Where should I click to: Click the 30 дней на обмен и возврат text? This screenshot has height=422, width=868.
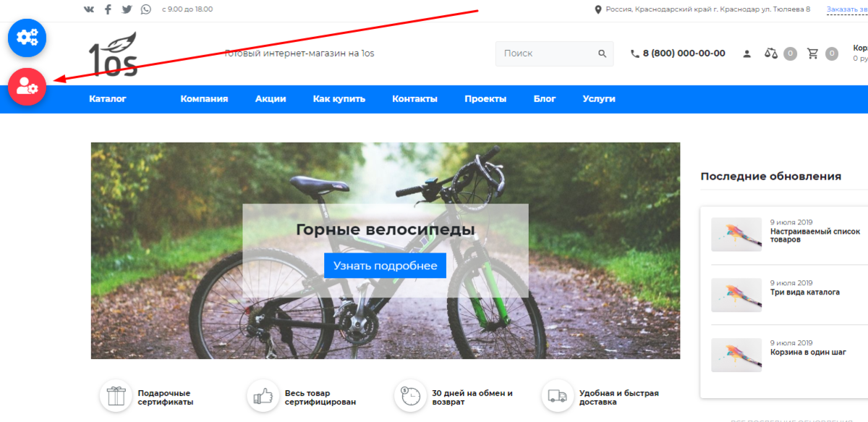(x=472, y=397)
